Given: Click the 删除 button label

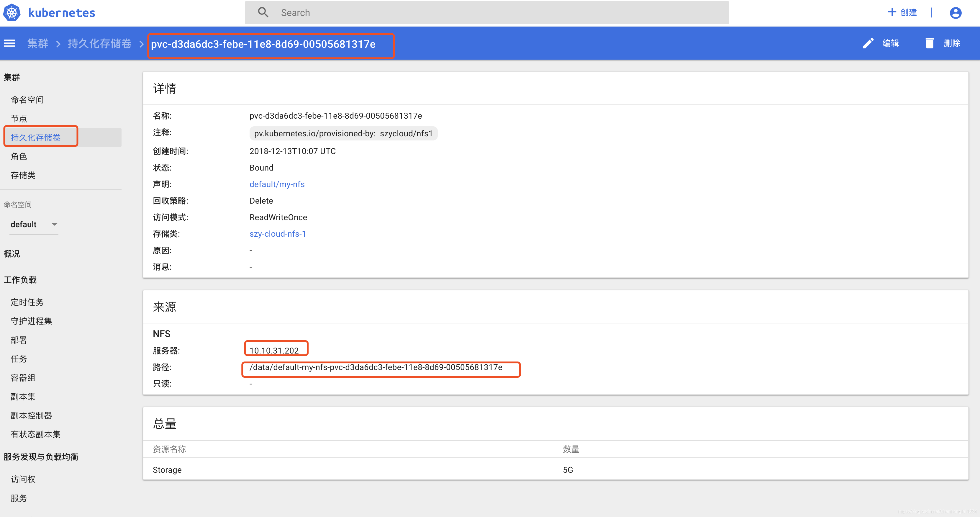Looking at the screenshot, I should click(x=952, y=43).
